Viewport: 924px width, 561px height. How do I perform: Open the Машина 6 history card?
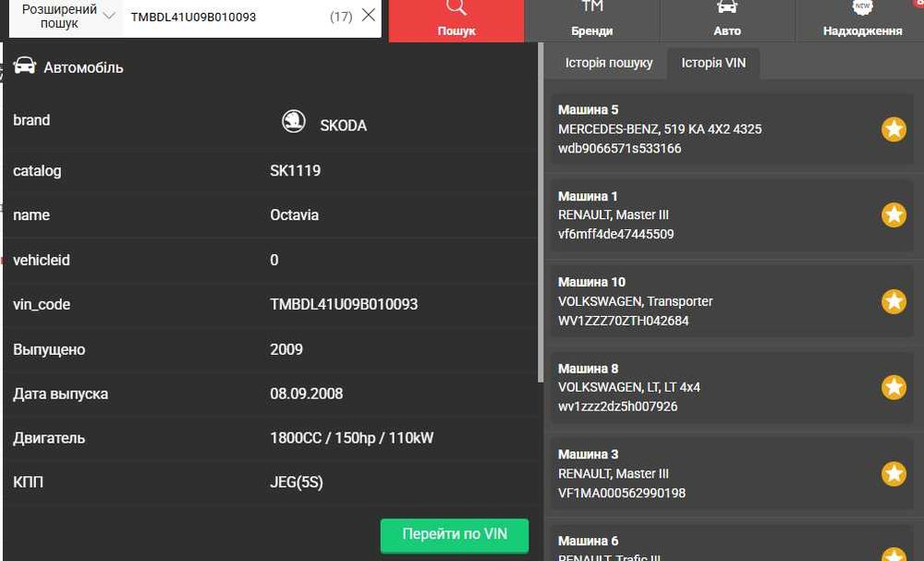(x=731, y=543)
